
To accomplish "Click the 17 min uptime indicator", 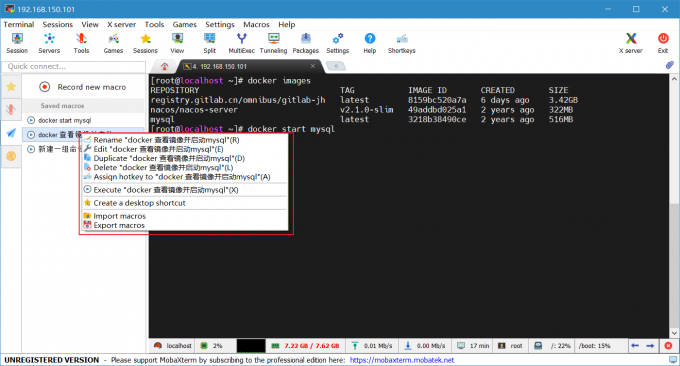I will pyautogui.click(x=473, y=346).
